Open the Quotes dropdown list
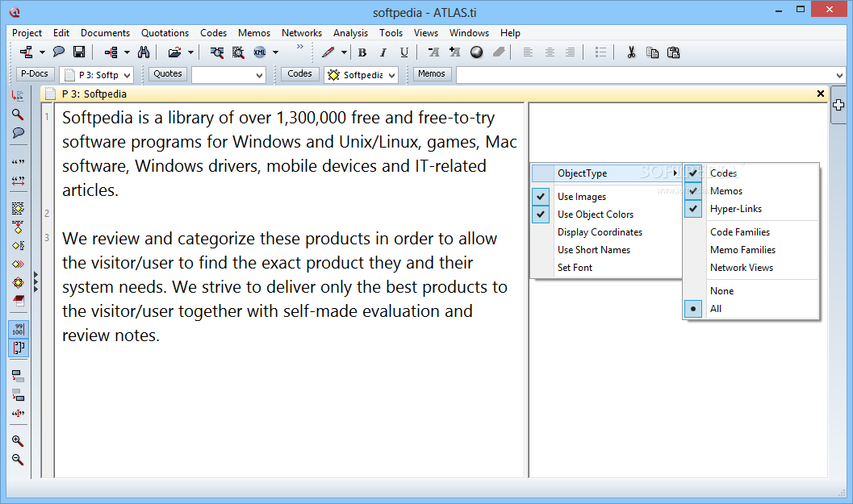This screenshot has height=504, width=853. [259, 75]
